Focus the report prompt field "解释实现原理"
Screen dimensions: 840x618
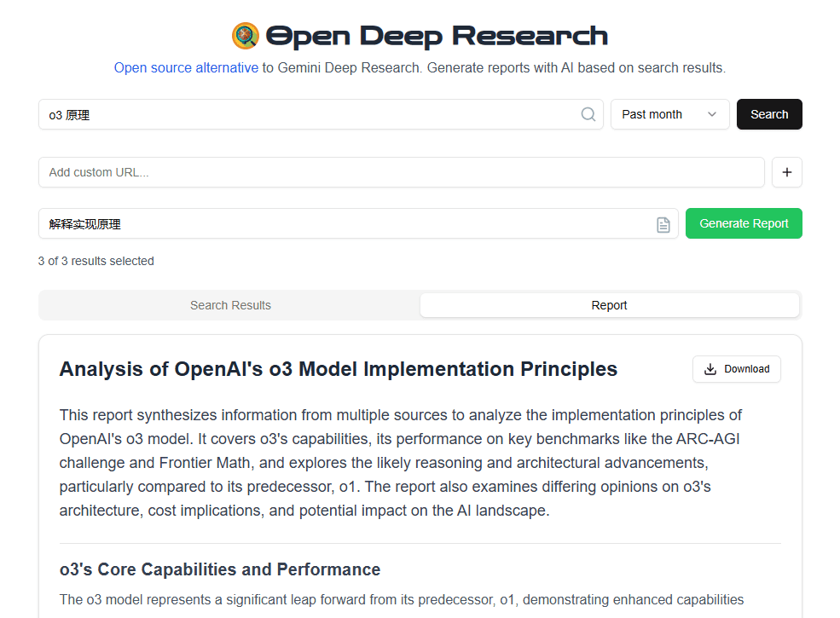click(341, 224)
